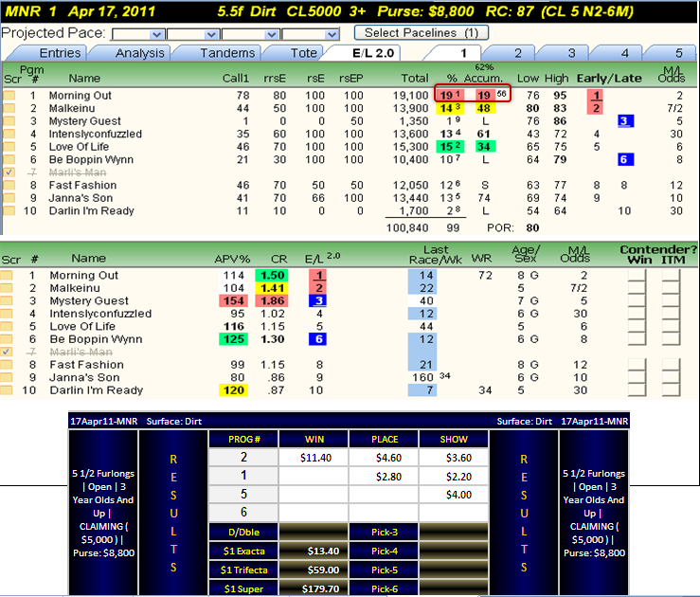Click the Call1 column header
This screenshot has height=597, width=700.
[x=235, y=78]
